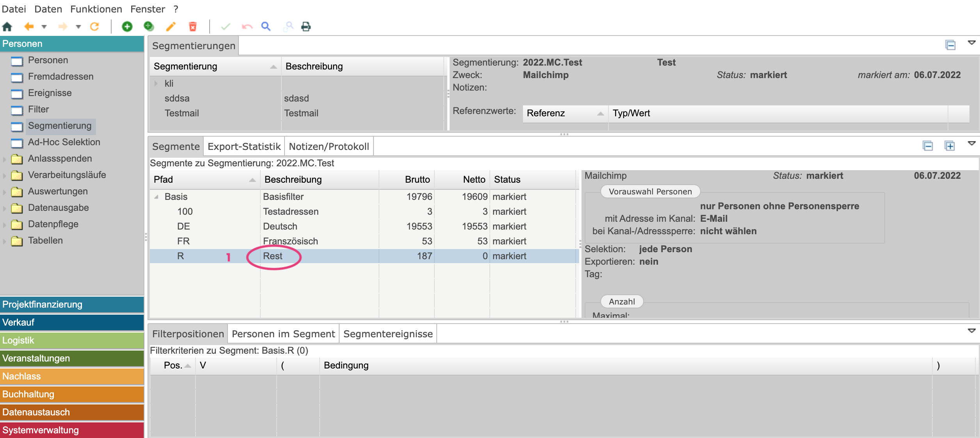Click the orange back arrow
This screenshot has height=438, width=980.
tap(29, 27)
